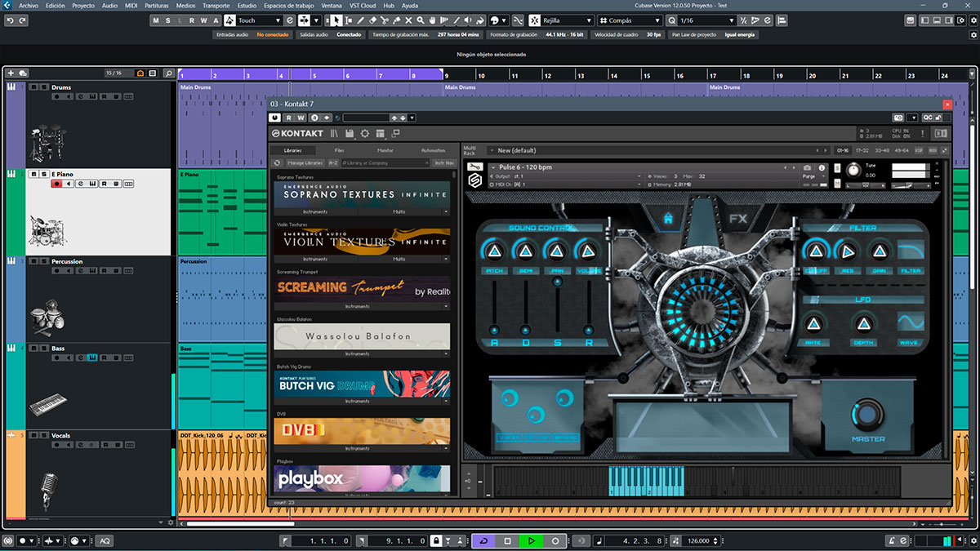Click the QC quick controls button
980x551 pixels.
tap(927, 118)
